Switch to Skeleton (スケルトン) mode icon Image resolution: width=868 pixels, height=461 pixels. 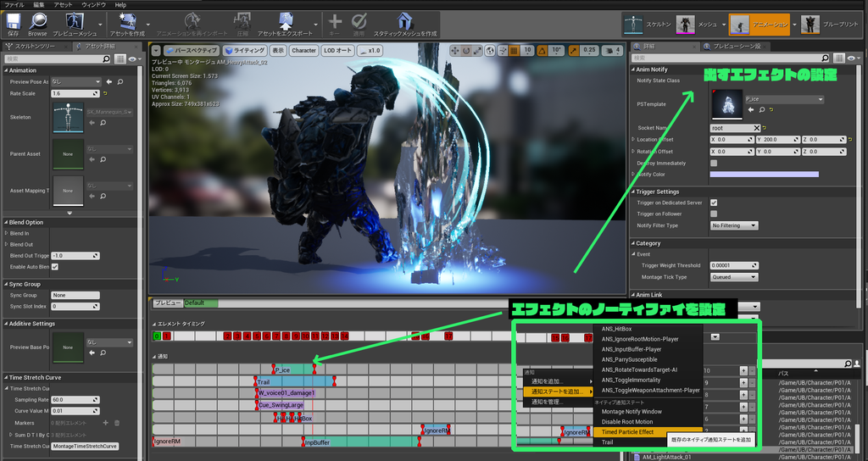point(632,25)
